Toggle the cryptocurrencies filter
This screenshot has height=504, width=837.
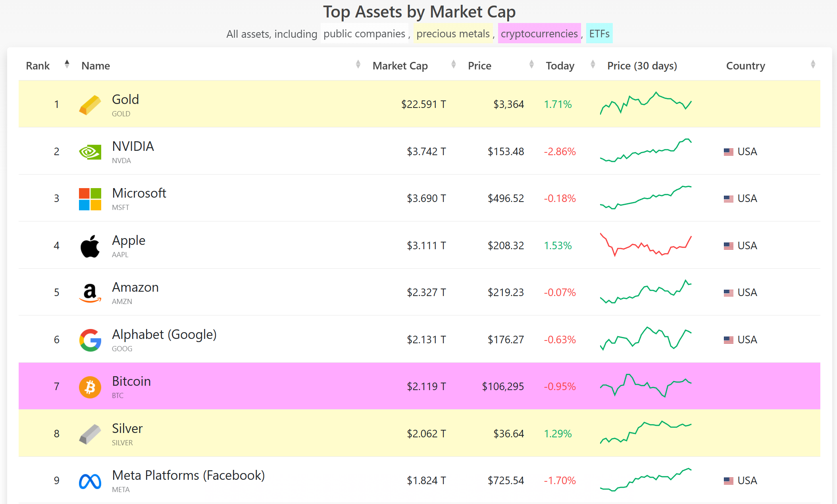539,34
